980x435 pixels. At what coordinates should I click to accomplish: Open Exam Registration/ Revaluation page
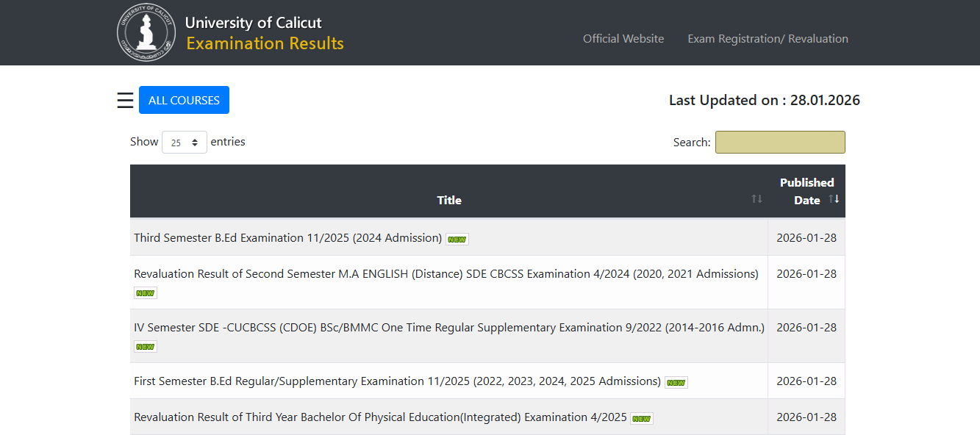point(768,38)
